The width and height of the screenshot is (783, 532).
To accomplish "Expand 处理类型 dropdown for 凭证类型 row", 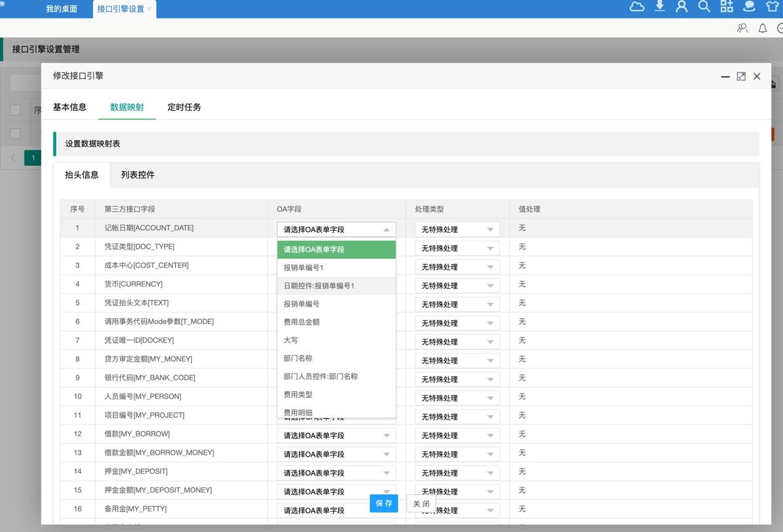I will point(490,248).
